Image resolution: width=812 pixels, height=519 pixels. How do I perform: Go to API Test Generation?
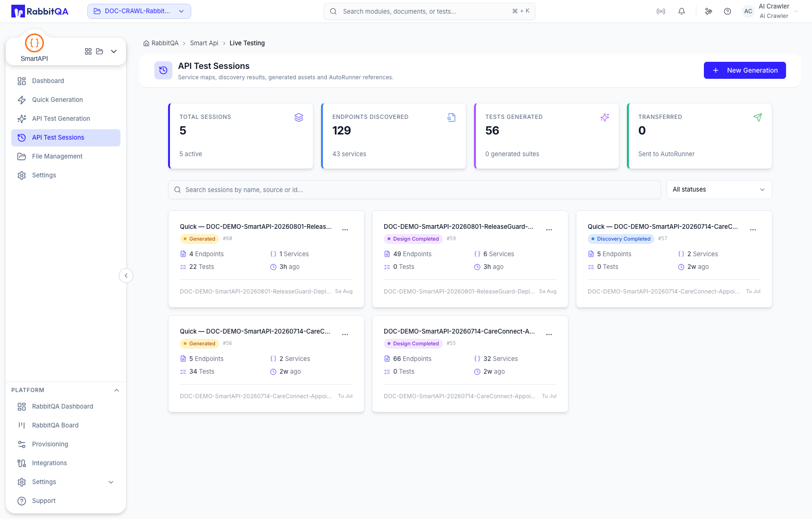tap(66, 119)
